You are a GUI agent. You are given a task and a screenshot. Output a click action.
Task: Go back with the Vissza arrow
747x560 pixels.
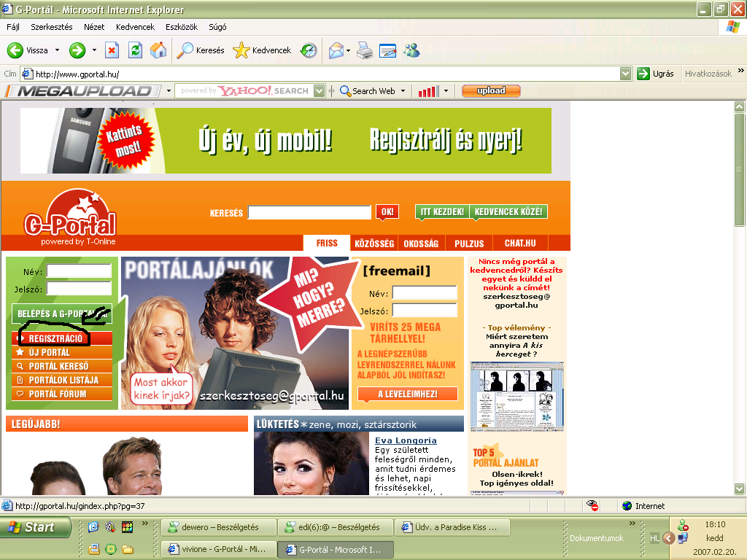pos(28,50)
